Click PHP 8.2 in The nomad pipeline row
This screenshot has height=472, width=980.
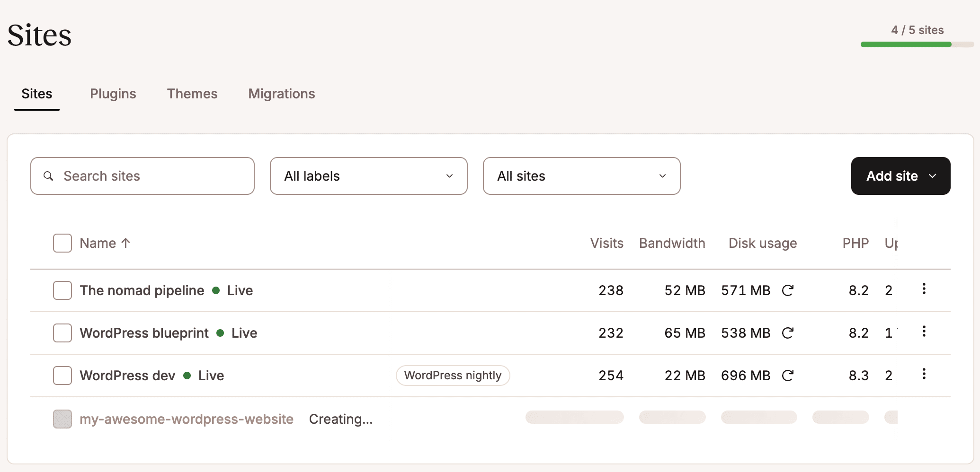pyautogui.click(x=859, y=290)
